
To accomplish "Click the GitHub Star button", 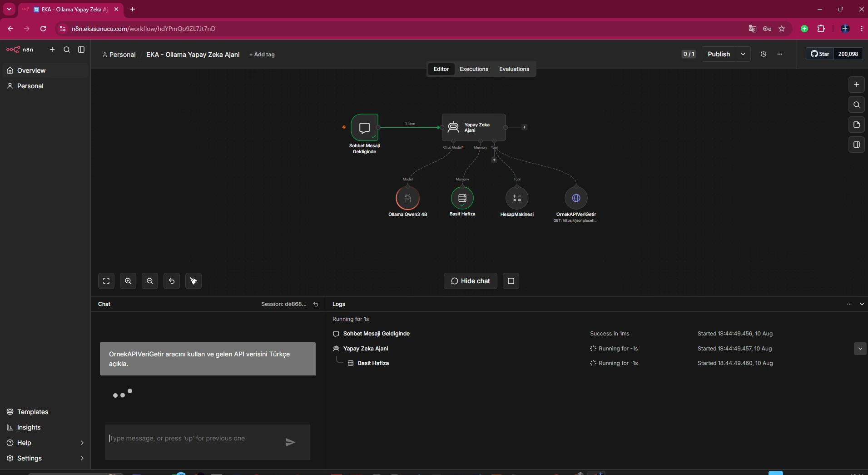I will (820, 54).
